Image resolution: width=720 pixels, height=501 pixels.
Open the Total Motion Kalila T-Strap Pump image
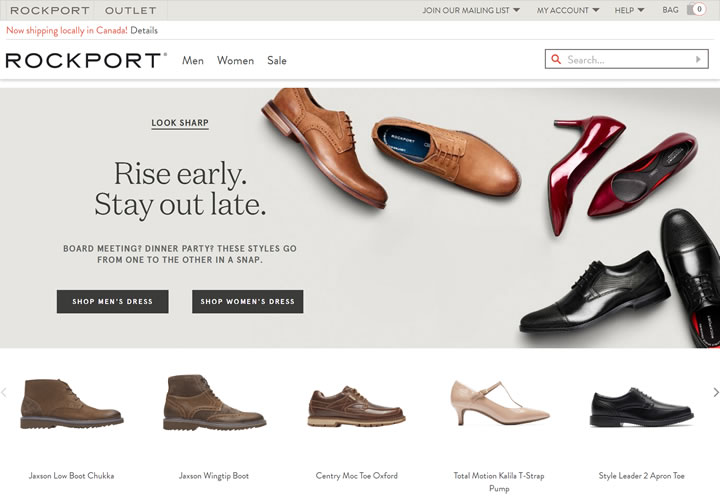tap(500, 403)
